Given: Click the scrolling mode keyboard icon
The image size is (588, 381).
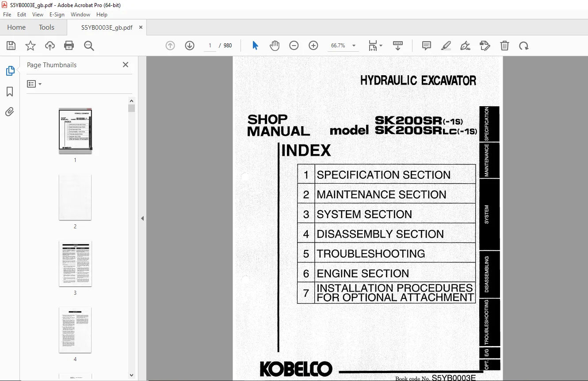Looking at the screenshot, I should 398,46.
